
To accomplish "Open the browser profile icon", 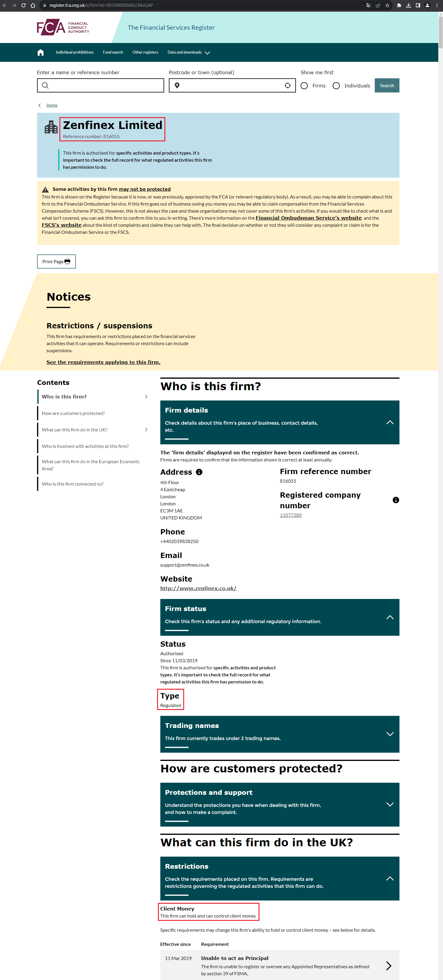I will pyautogui.click(x=427, y=5).
